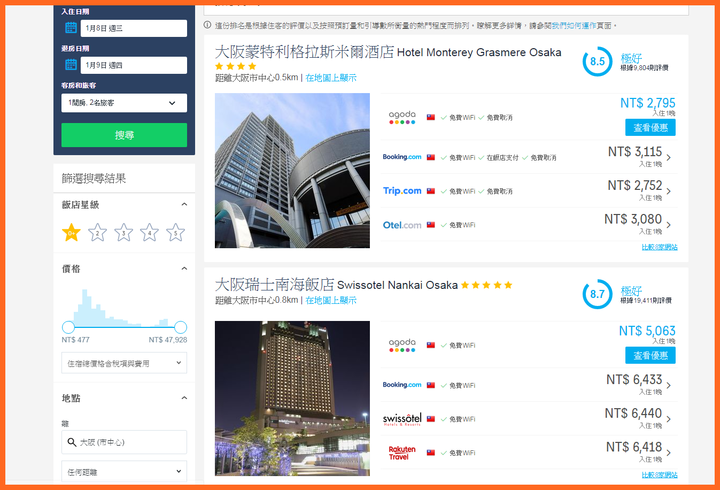Click compare sites link under Swissotel

659,475
